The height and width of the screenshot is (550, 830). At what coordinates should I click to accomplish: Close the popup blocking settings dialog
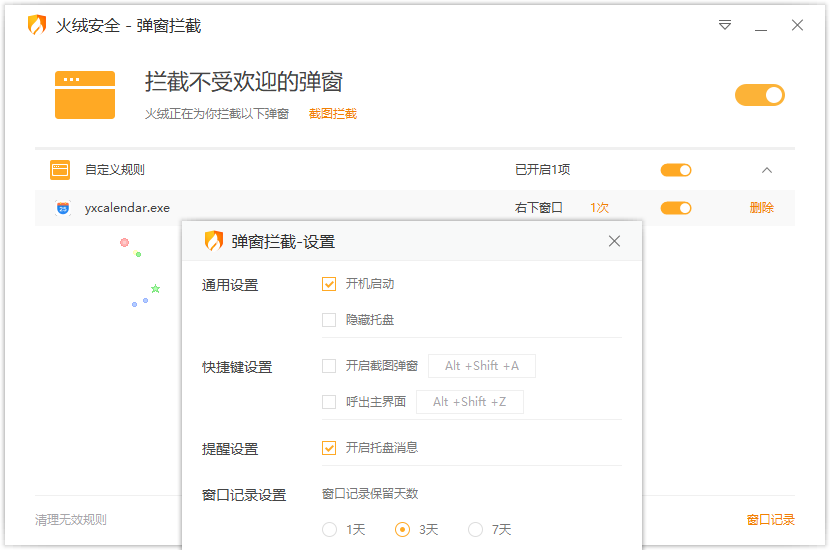(614, 241)
